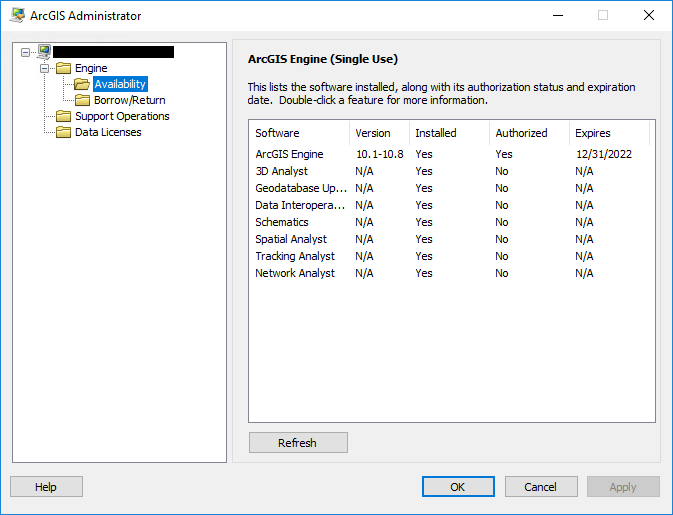
Task: Click the Borrow/Return folder icon
Action: click(82, 100)
